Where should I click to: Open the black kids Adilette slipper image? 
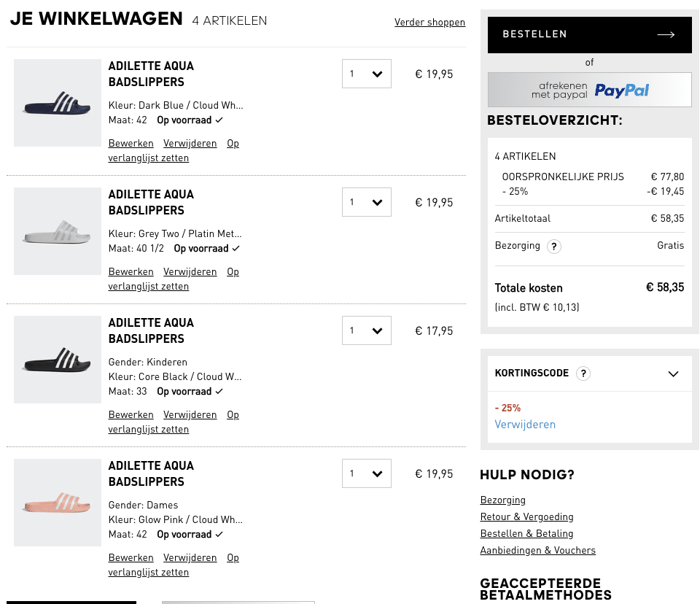(x=58, y=360)
